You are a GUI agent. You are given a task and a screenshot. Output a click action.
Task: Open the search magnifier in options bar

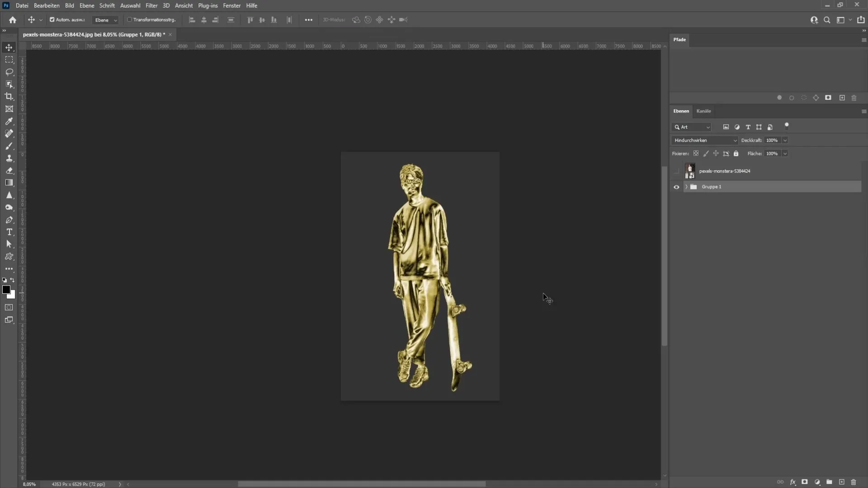827,20
